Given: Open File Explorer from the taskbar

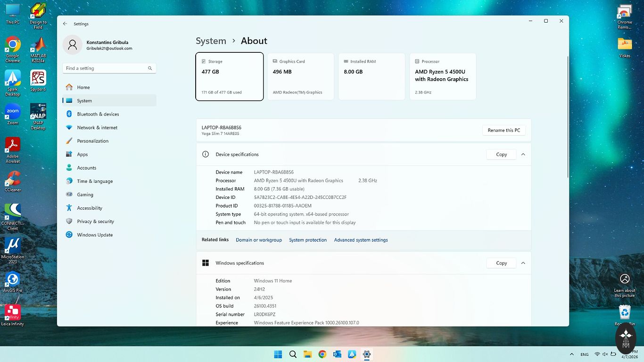Looking at the screenshot, I should [307, 354].
